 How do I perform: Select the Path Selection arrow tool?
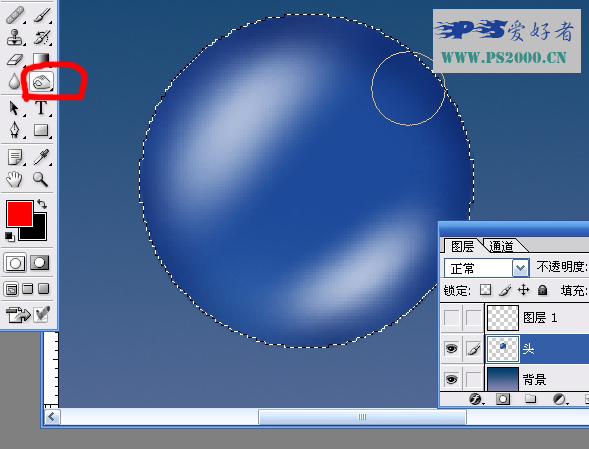click(x=14, y=108)
